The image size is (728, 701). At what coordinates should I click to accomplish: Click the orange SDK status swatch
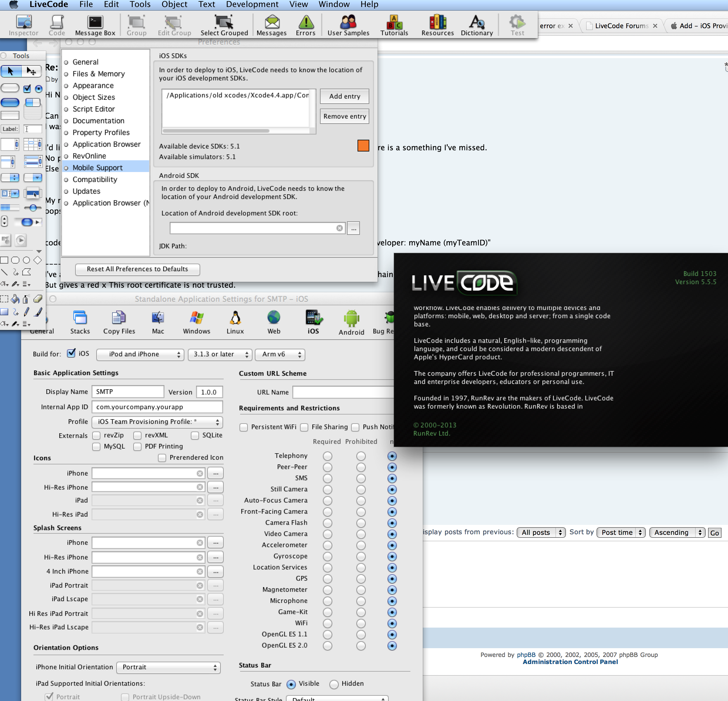pyautogui.click(x=363, y=146)
